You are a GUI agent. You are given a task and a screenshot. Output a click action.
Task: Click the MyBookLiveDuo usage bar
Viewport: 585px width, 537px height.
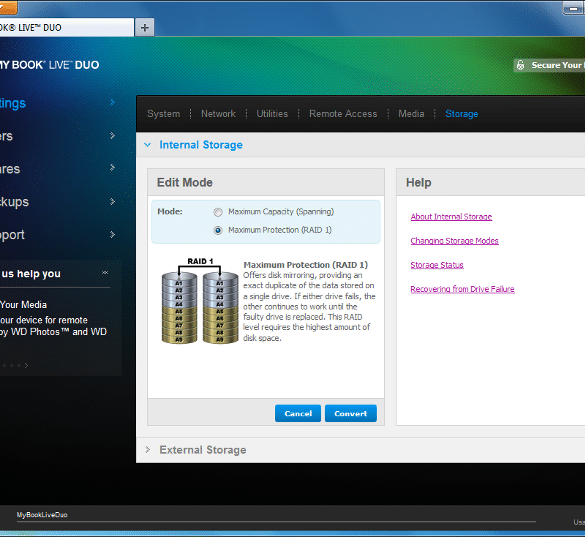tap(276, 521)
